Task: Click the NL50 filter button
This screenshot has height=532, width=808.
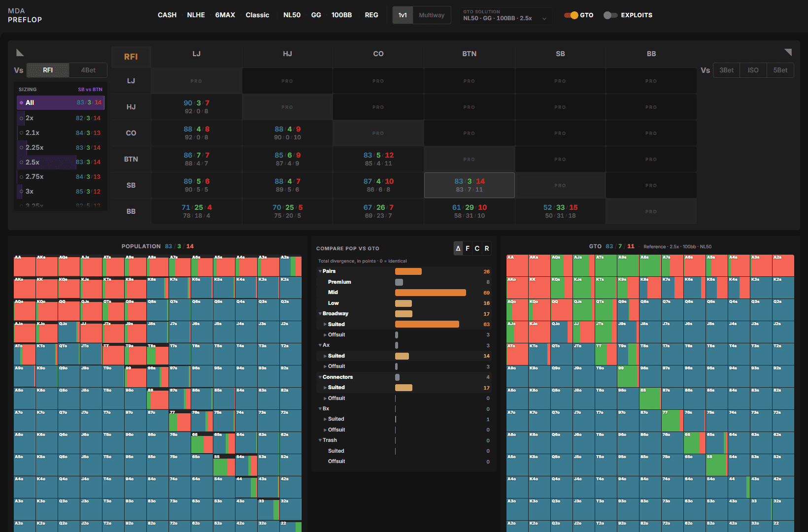Action: 292,15
